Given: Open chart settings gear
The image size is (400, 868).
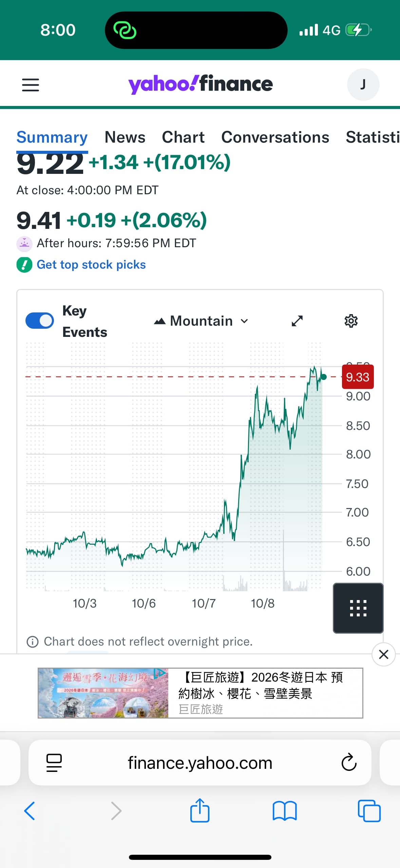Looking at the screenshot, I should [x=351, y=321].
